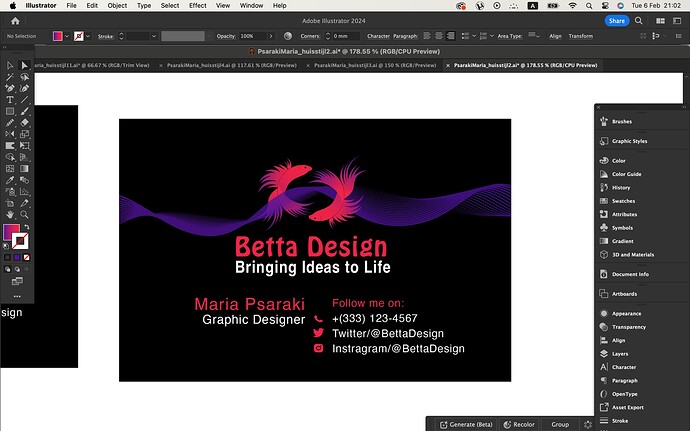Select the Line Segment tool
Viewport: 690px width, 431px height.
(x=24, y=99)
